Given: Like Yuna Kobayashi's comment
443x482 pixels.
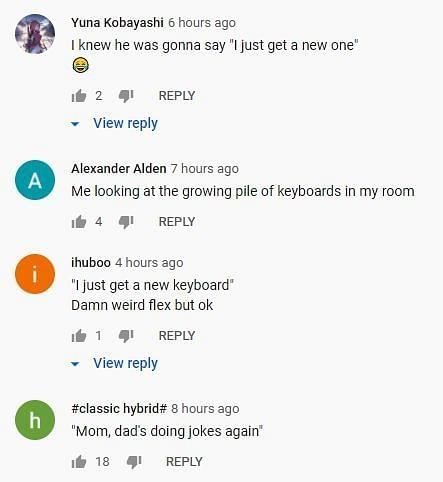Looking at the screenshot, I should point(79,96).
